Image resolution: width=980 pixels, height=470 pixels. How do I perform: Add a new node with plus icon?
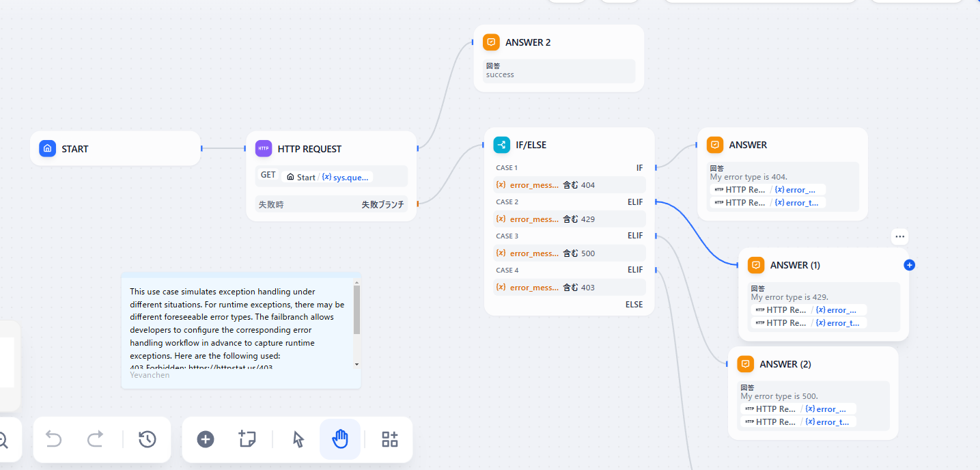tap(206, 439)
